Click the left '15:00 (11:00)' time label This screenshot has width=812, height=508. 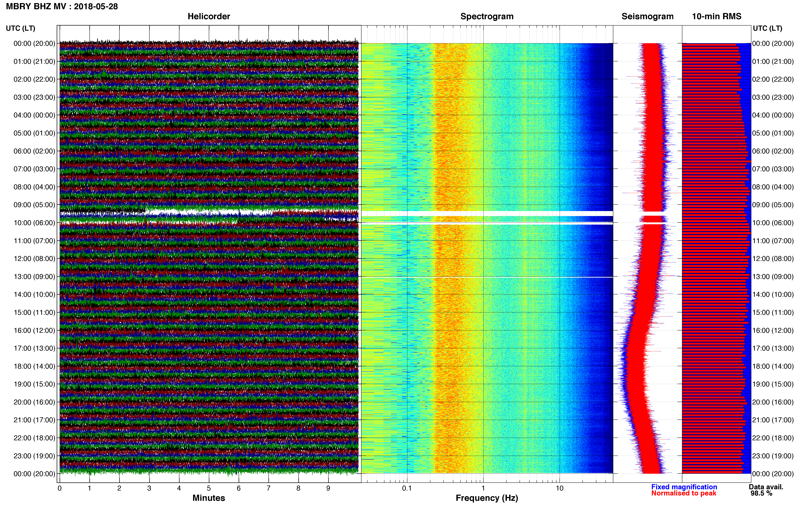pyautogui.click(x=34, y=312)
